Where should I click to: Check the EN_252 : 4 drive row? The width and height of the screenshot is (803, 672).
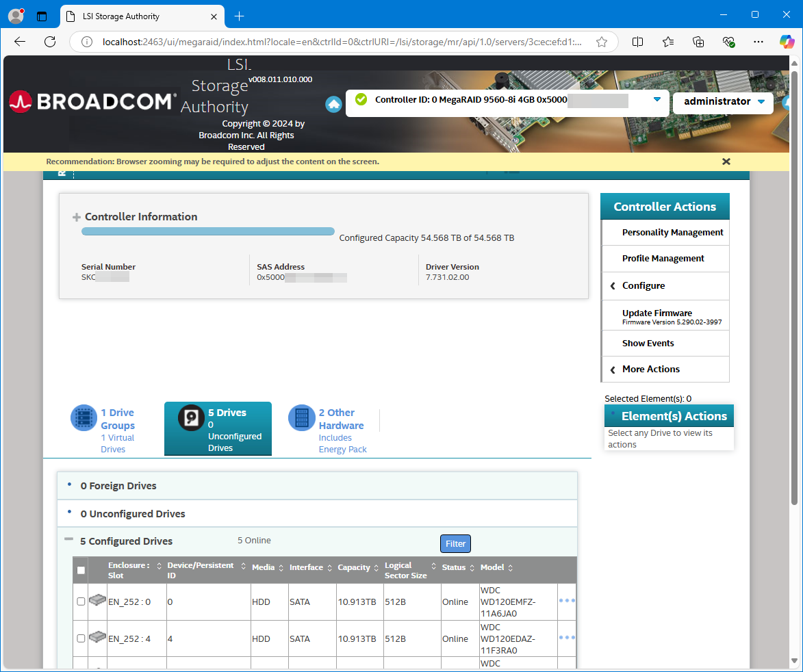(81, 638)
